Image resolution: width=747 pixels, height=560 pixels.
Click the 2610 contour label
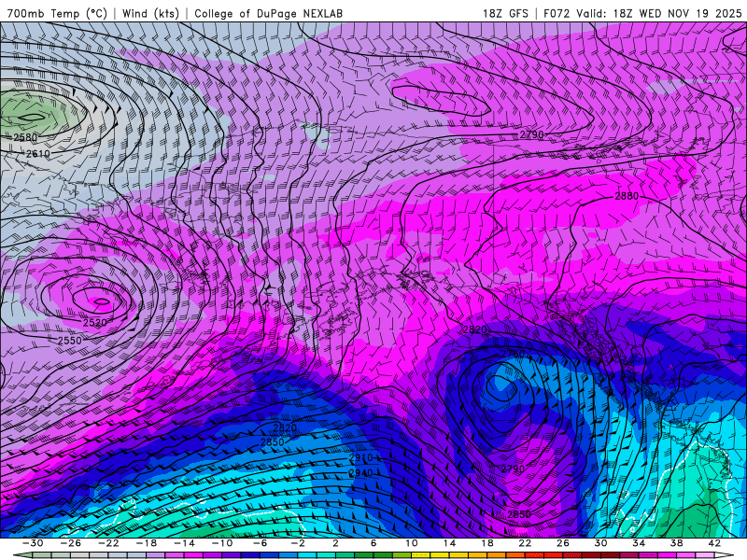38,154
